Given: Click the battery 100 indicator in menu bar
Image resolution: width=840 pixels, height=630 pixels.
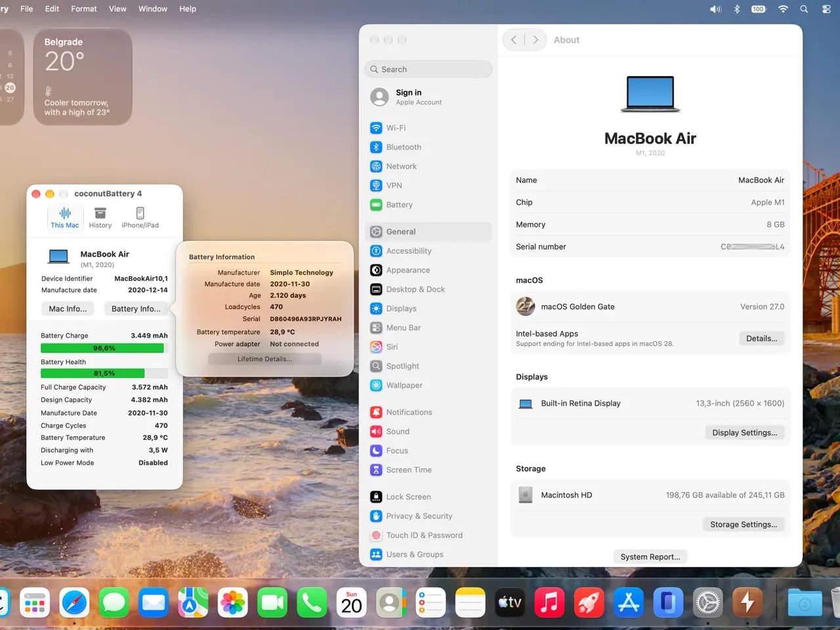Looking at the screenshot, I should point(759,9).
